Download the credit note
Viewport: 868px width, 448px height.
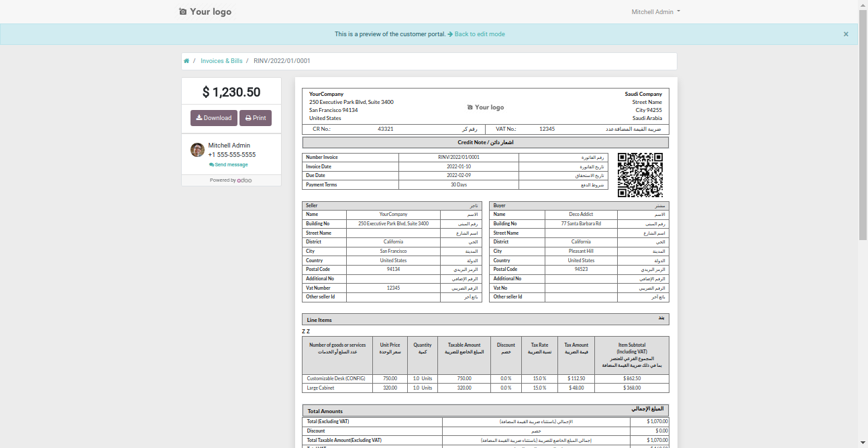pyautogui.click(x=213, y=118)
